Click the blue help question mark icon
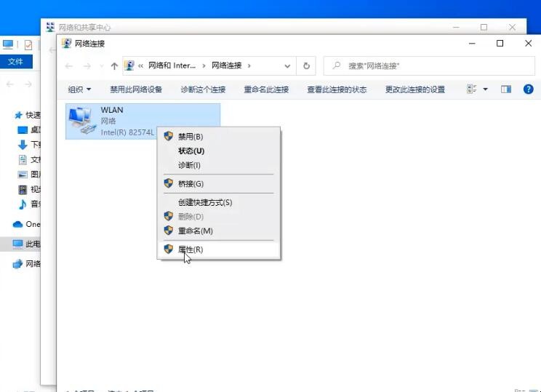The image size is (541, 392). (528, 89)
